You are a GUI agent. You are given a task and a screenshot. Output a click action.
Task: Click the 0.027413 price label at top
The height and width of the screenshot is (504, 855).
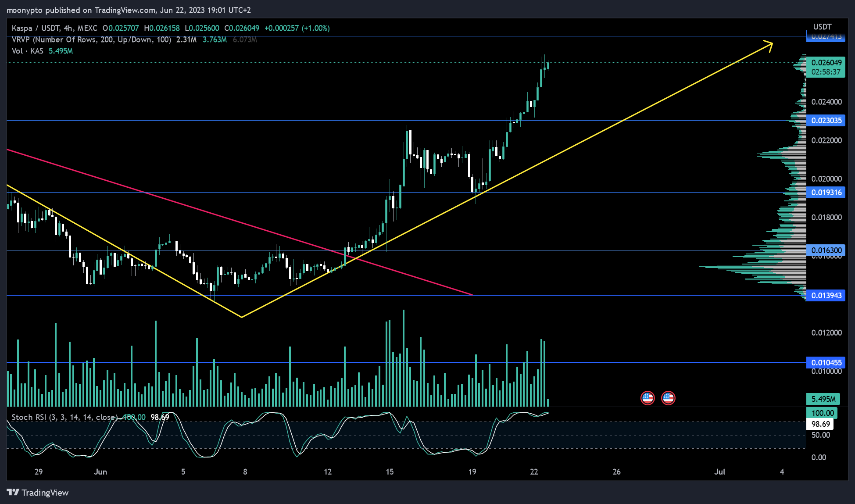tap(826, 37)
